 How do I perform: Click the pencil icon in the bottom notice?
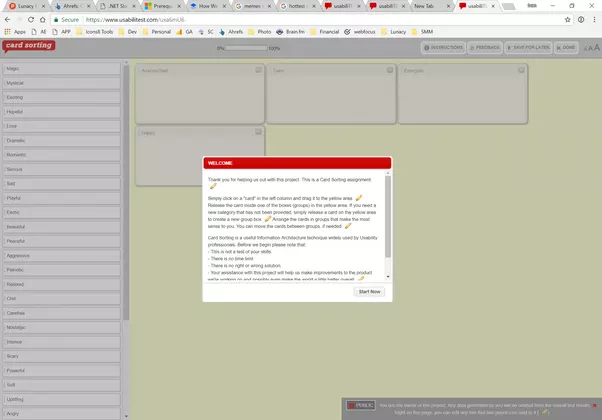point(544,412)
